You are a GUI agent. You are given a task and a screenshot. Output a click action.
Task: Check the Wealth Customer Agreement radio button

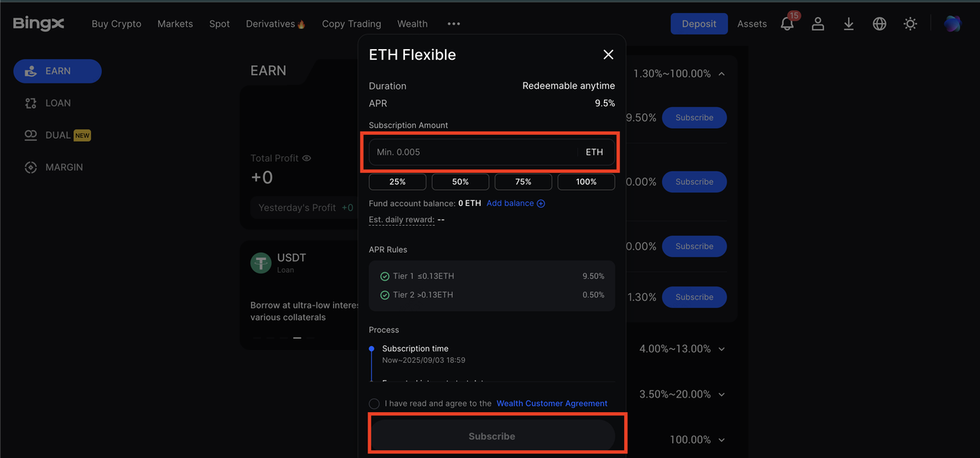[x=374, y=404]
